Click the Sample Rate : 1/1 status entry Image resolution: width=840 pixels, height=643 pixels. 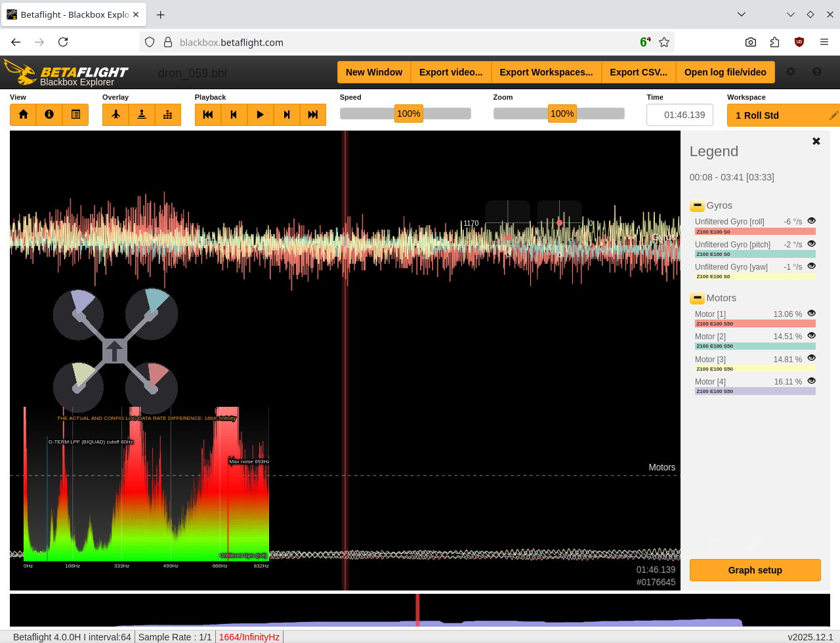point(175,637)
